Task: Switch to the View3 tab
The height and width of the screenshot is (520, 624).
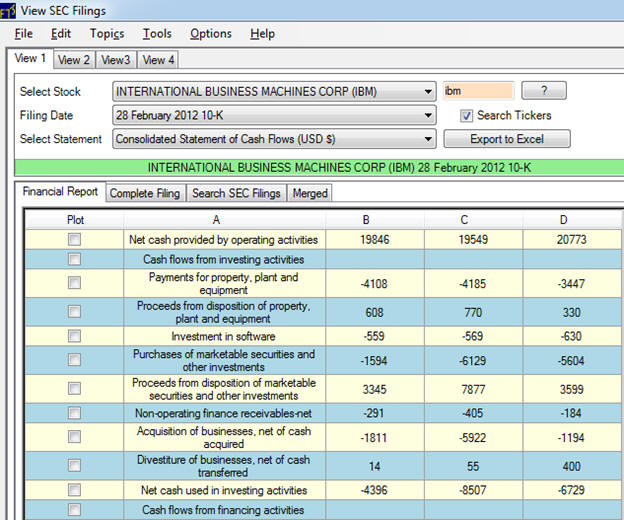Action: (x=116, y=60)
